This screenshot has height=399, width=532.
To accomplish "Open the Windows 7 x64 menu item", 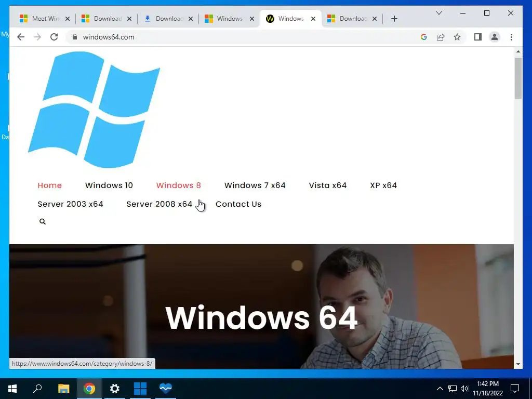I will [x=255, y=185].
